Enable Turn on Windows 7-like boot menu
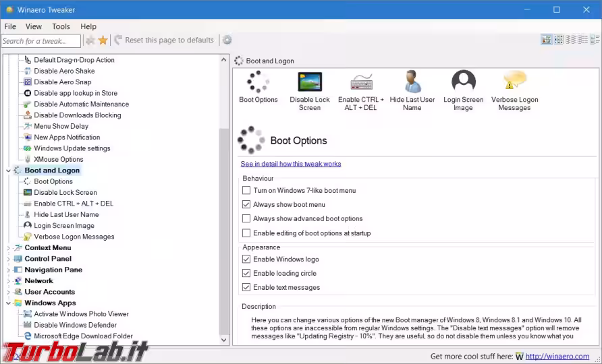Image resolution: width=602 pixels, height=364 pixels. click(246, 190)
